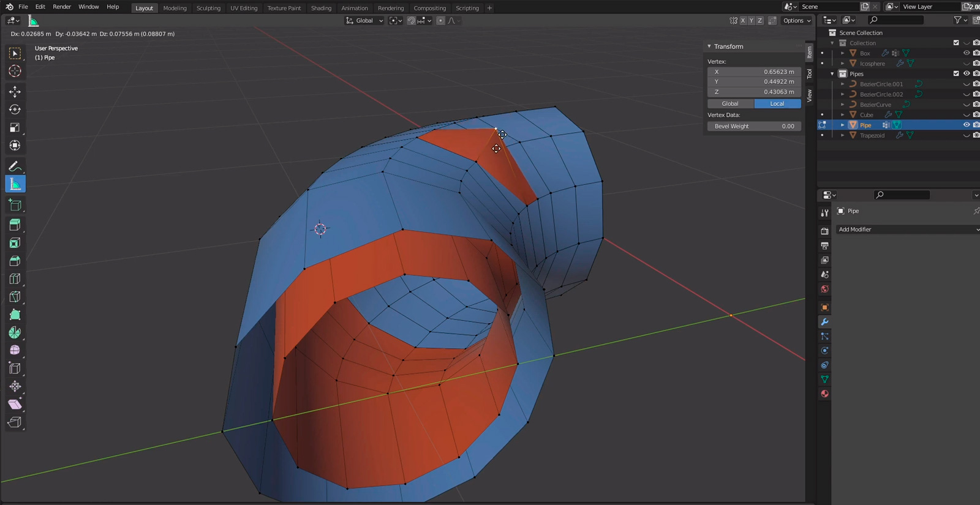Switch to the Sculpting workspace tab
The height and width of the screenshot is (505, 980).
[x=208, y=8]
